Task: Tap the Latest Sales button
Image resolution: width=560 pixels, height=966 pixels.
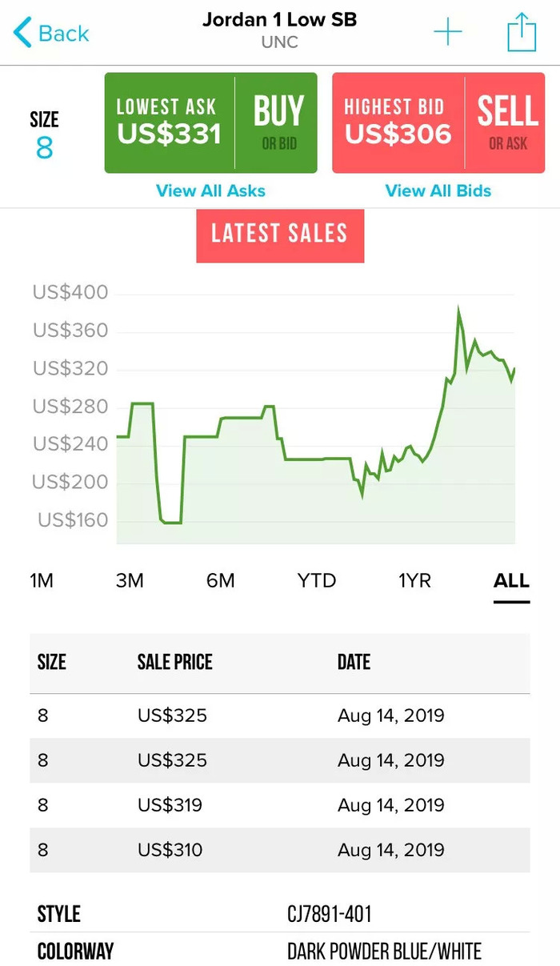Action: point(280,234)
